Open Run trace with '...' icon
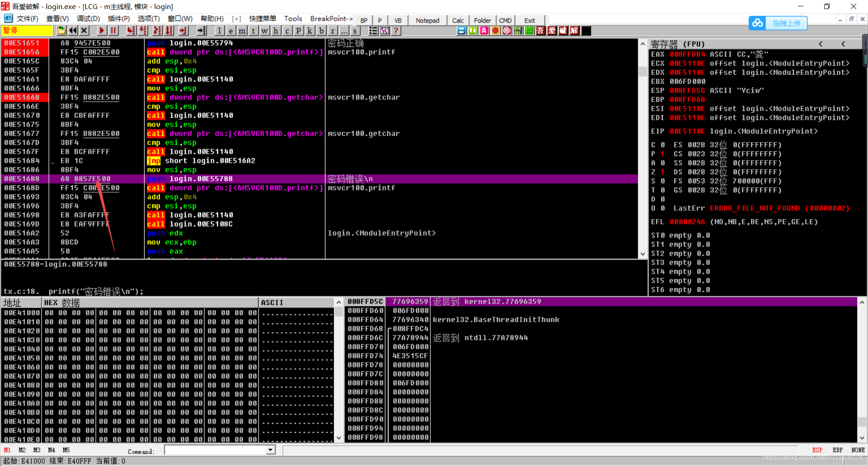The height and width of the screenshot is (466, 868). [x=344, y=30]
